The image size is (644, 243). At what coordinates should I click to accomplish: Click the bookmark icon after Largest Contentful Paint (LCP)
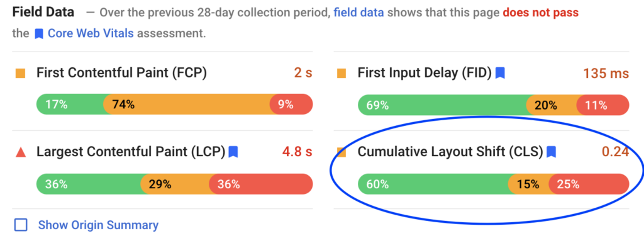pos(233,152)
